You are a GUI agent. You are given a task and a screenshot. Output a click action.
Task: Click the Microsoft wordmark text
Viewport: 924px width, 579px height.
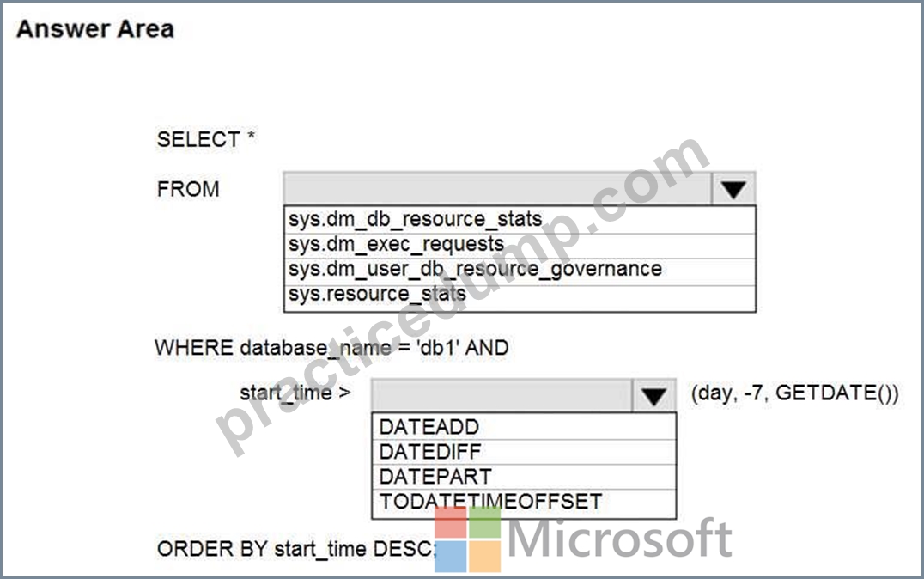619,538
